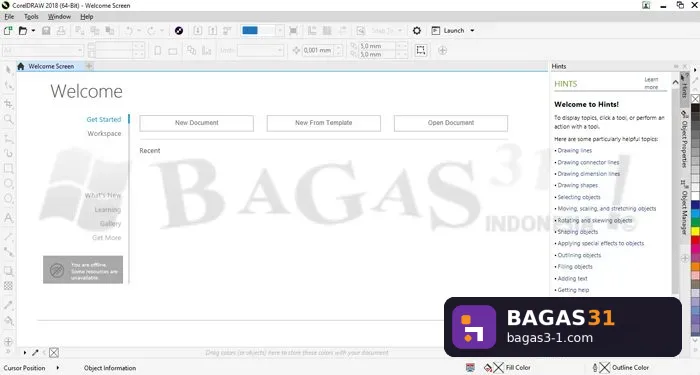Pick the yellow swatch in color palette
The width and height of the screenshot is (700, 375).
[695, 231]
